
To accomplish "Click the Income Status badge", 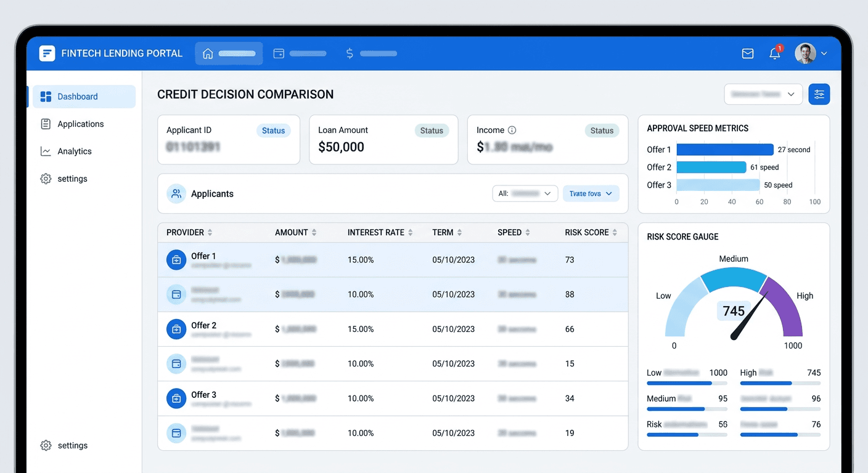I will (x=602, y=131).
